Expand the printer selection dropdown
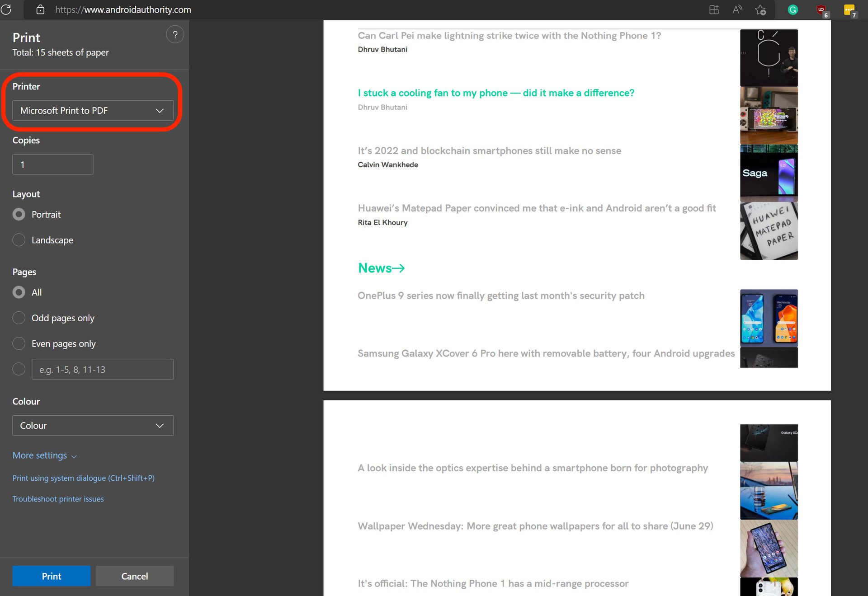The image size is (868, 596). coord(92,110)
